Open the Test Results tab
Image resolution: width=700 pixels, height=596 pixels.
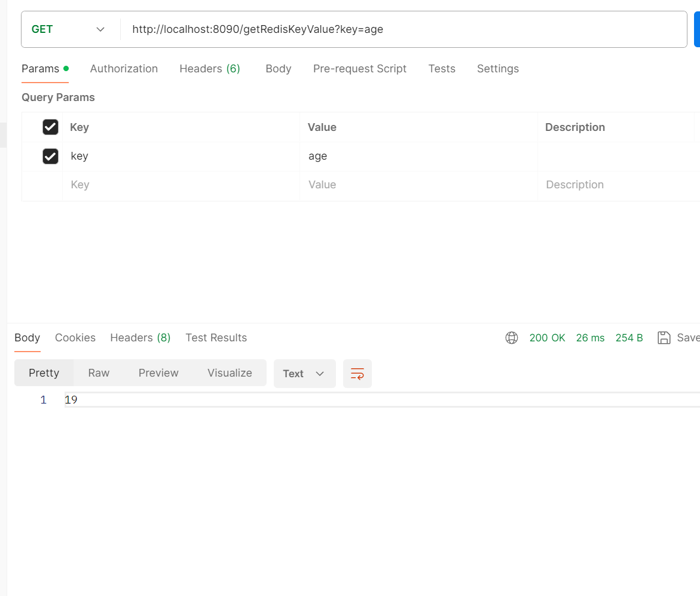click(x=216, y=338)
